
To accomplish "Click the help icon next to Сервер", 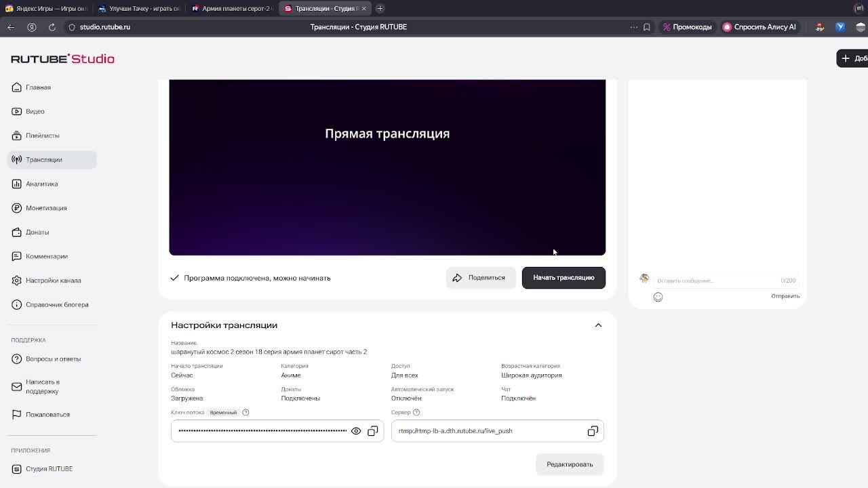I will pos(416,412).
